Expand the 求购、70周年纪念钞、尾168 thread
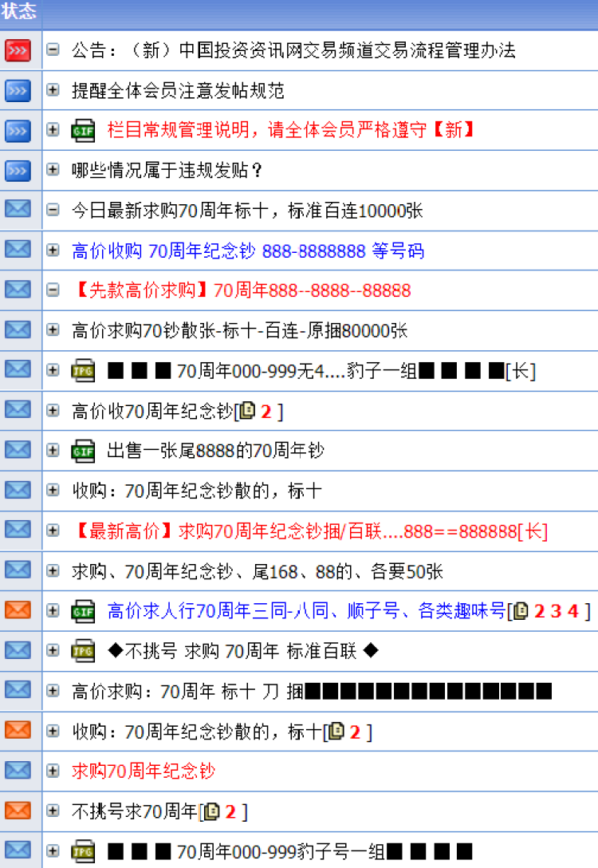598x868 pixels. click(53, 570)
